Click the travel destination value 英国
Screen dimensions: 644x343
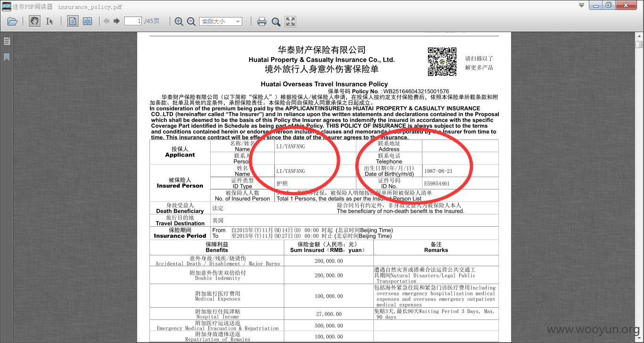point(218,220)
